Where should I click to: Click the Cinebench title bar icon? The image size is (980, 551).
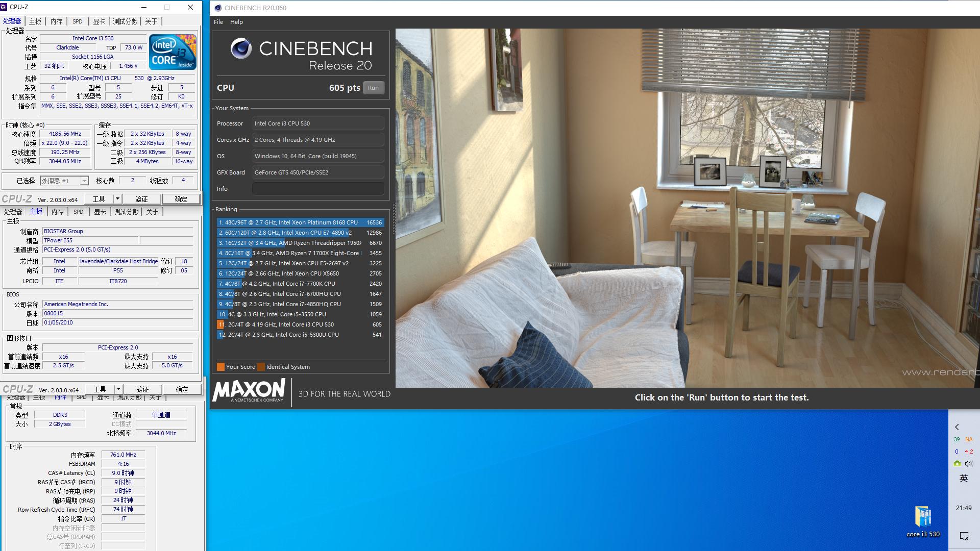coord(218,8)
